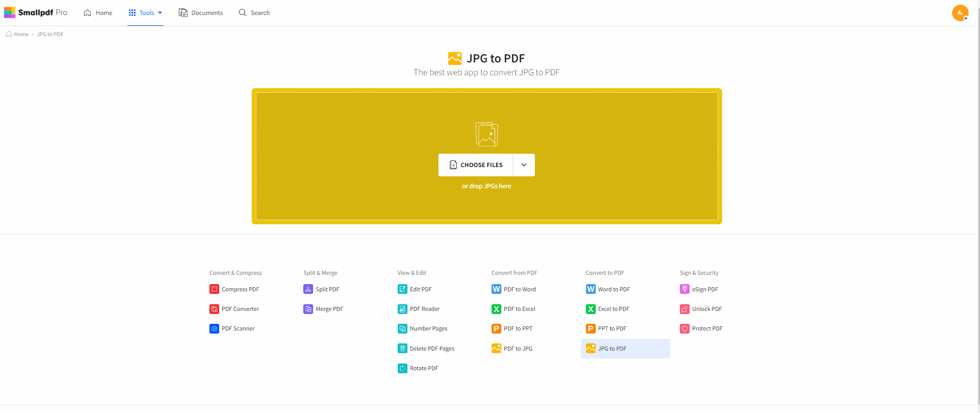Click the Word to PDF icon
The image size is (980, 413).
(591, 289)
